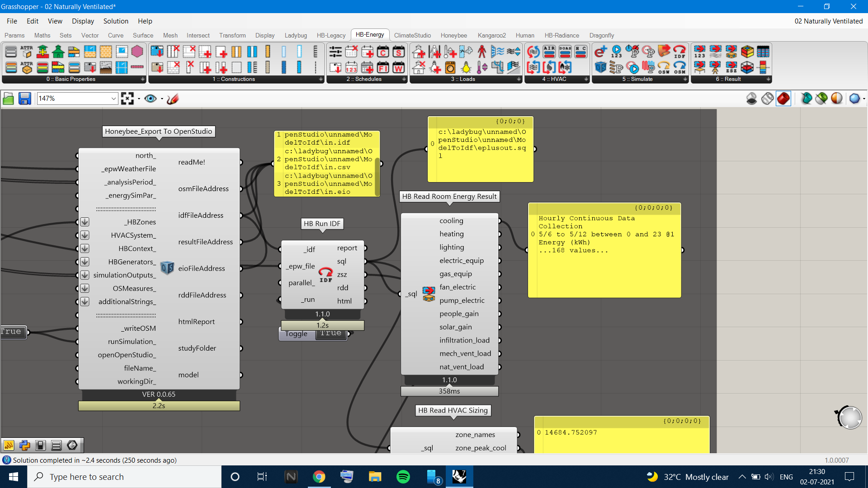Open Spotify from the taskbar
868x488 pixels.
pos(403,477)
